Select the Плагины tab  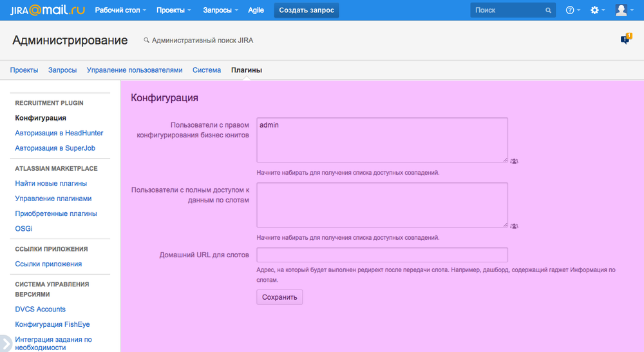[247, 70]
